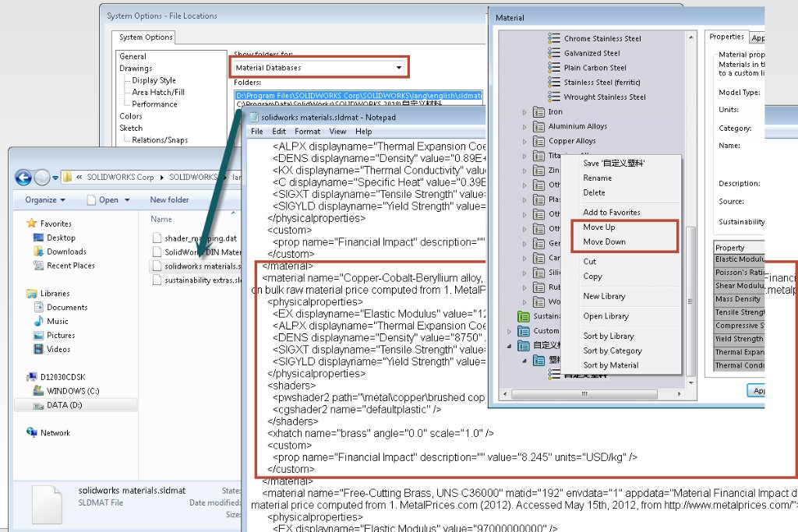
Task: Select Area Hatch/Fill option
Action: [x=158, y=92]
